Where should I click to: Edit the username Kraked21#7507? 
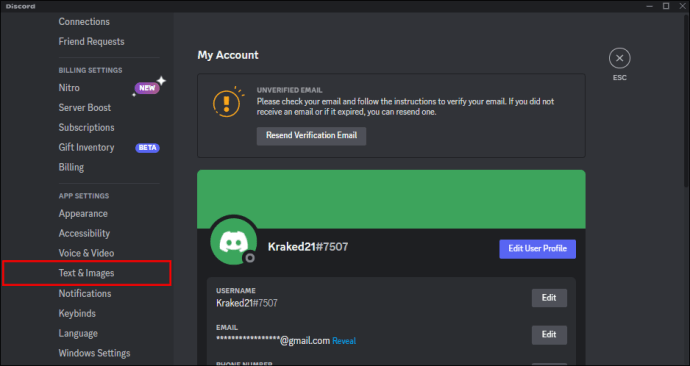click(549, 298)
